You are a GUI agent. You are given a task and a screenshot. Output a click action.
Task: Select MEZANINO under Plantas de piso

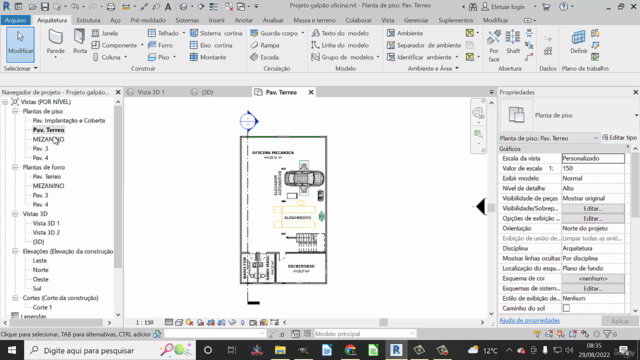click(48, 139)
